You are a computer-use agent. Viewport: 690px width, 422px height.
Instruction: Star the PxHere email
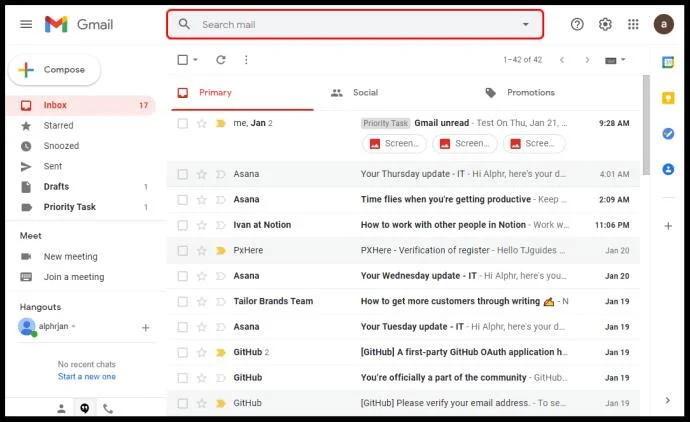click(202, 250)
